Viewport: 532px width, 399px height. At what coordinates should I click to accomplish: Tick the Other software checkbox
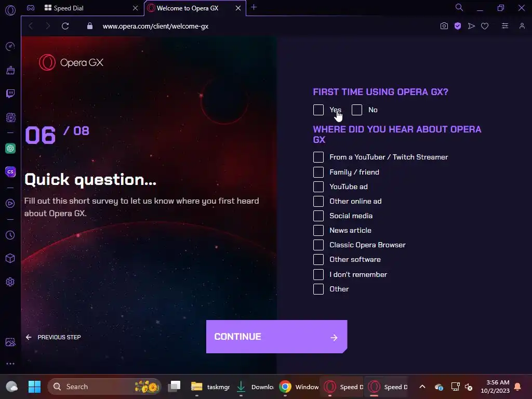[318, 260]
